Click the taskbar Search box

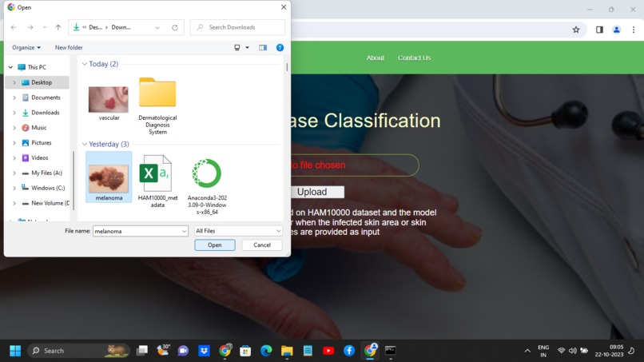79,351
